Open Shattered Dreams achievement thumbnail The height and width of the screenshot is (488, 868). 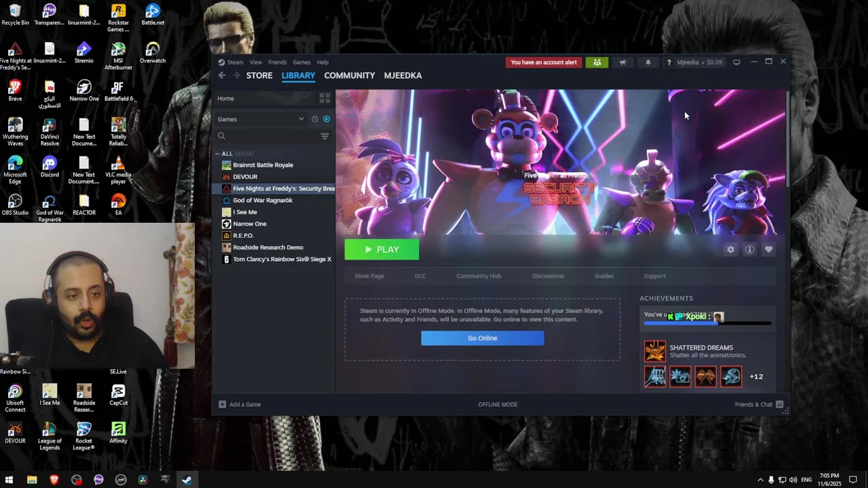(655, 351)
